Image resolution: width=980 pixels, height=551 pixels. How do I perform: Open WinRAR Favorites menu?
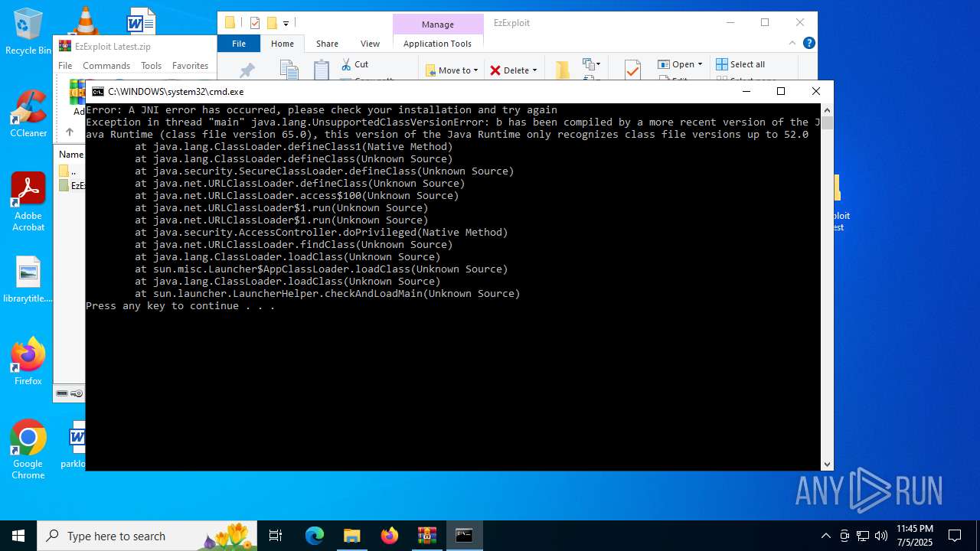pos(190,66)
